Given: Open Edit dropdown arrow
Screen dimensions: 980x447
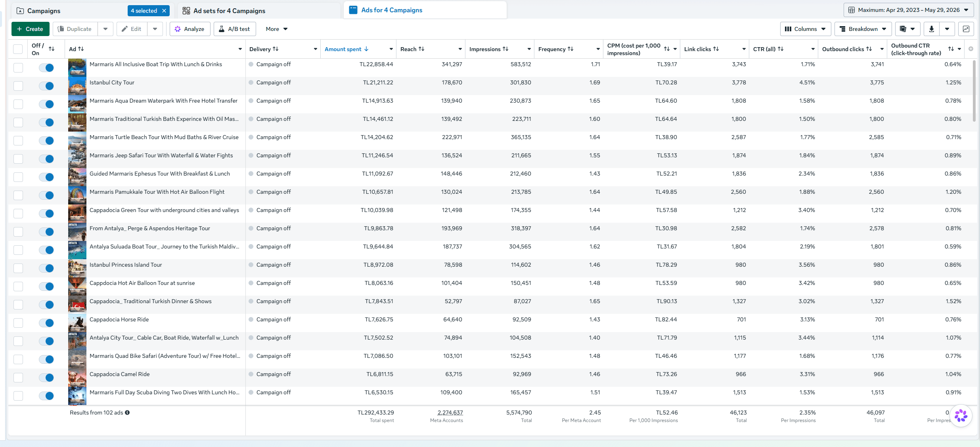Looking at the screenshot, I should coord(155,29).
